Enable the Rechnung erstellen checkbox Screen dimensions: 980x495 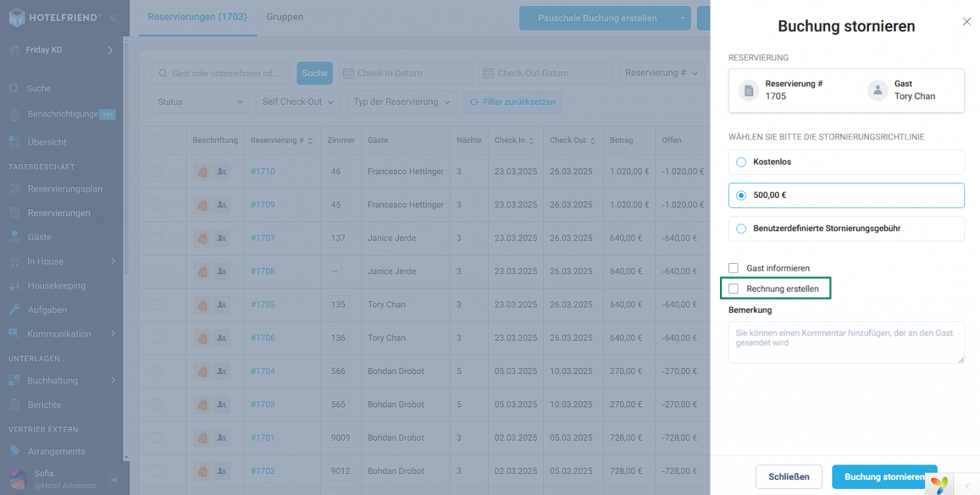click(x=733, y=289)
